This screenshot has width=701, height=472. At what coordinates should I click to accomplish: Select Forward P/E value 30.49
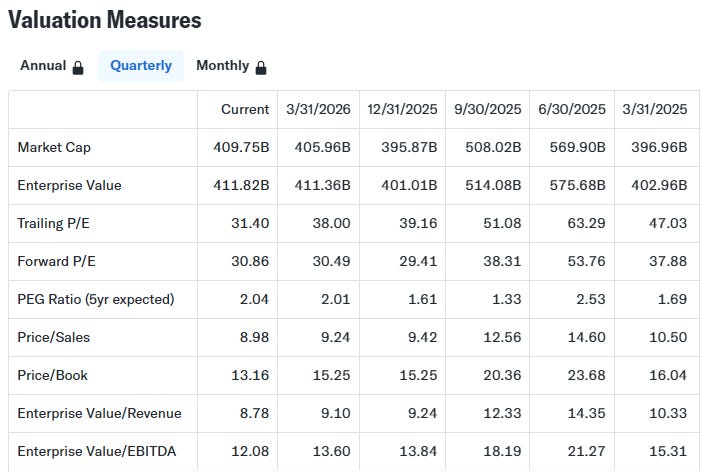pos(332,261)
